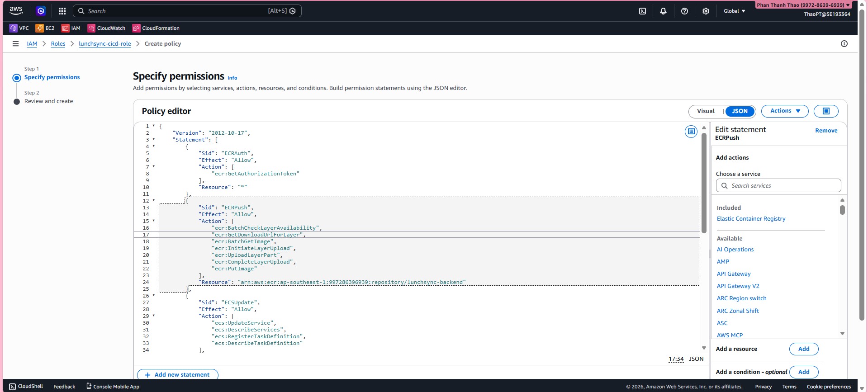Open the CloudShell terminal icon in top bar
Image resolution: width=868 pixels, height=392 pixels.
[x=642, y=11]
